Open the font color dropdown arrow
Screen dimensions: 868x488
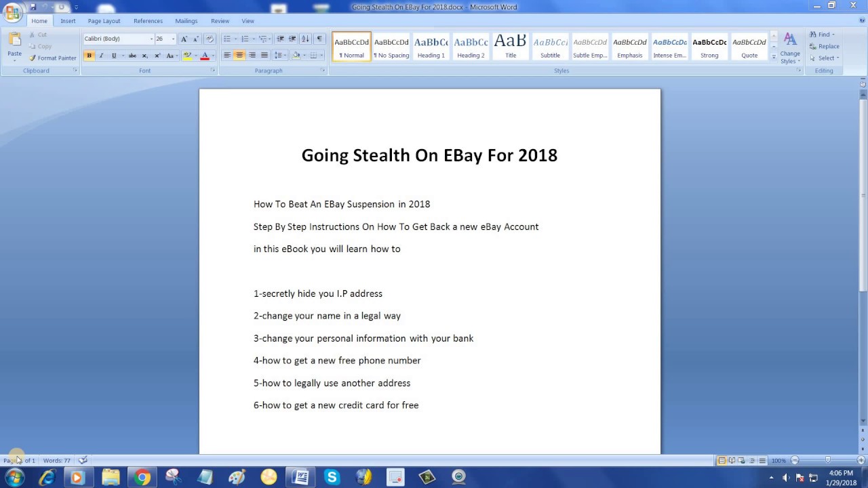click(213, 56)
